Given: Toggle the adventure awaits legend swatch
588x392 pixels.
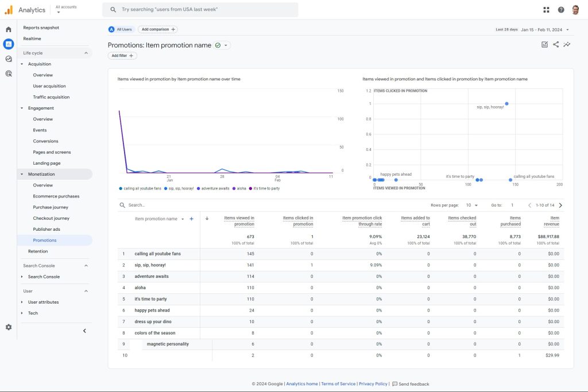Looking at the screenshot, I should (x=198, y=188).
